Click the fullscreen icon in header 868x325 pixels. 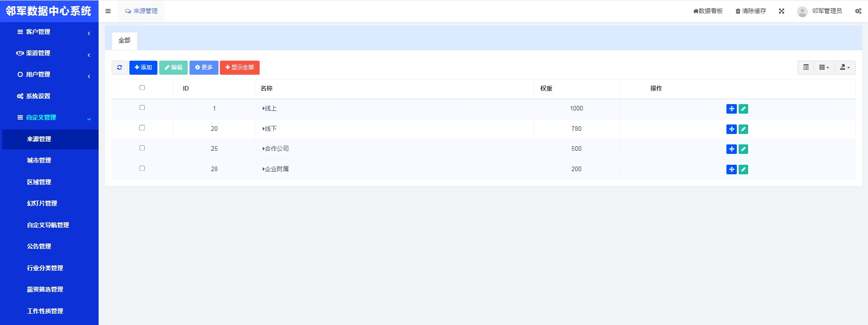pyautogui.click(x=781, y=11)
